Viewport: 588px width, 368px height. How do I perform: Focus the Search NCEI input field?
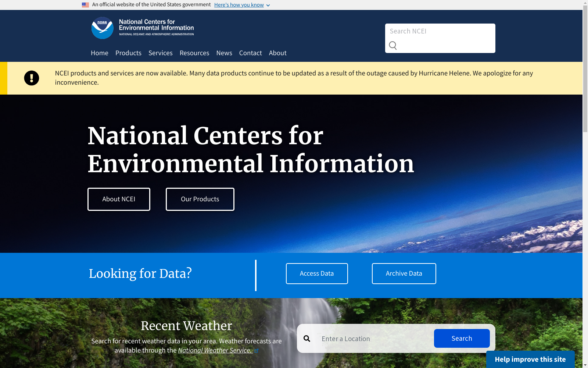(440, 31)
